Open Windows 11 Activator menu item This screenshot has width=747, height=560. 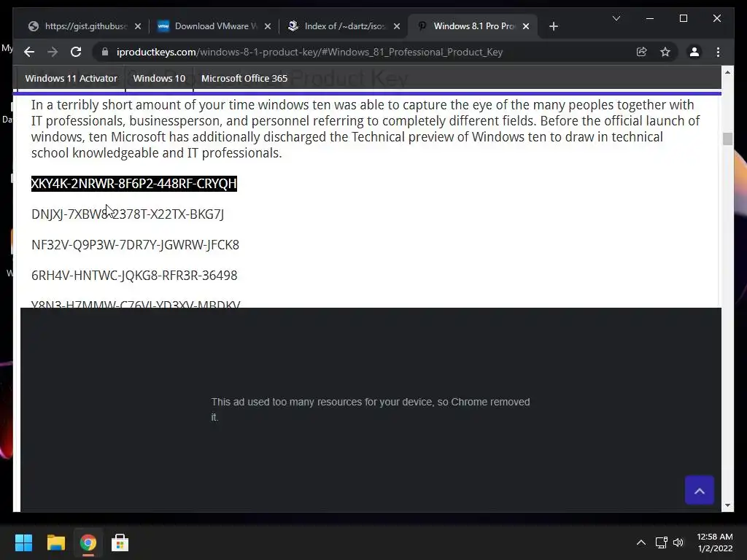click(71, 79)
